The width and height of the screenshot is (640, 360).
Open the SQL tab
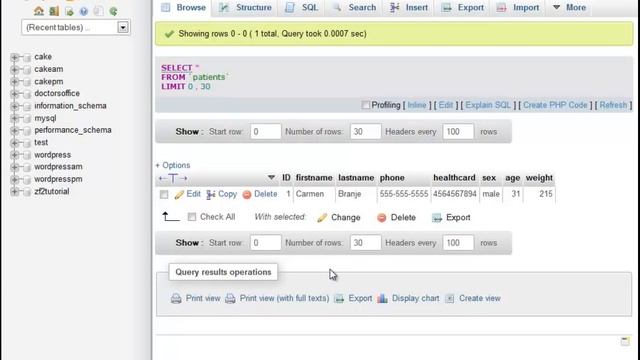point(302,7)
